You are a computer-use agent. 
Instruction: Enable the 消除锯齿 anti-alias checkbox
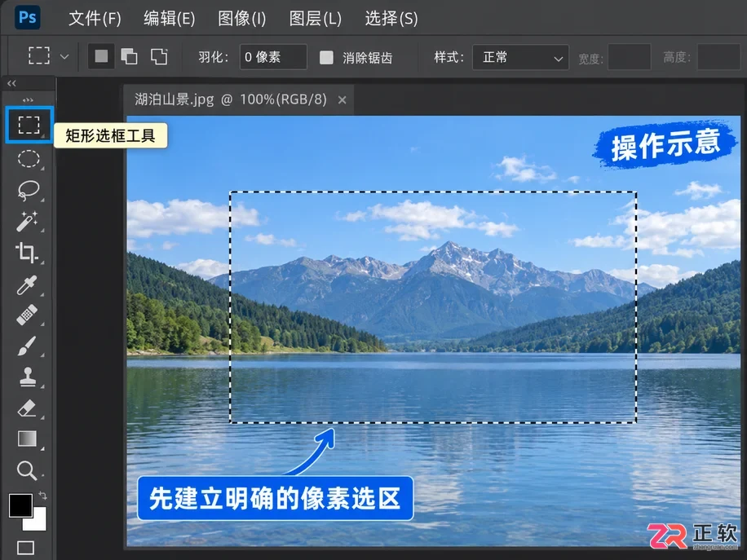tap(326, 58)
